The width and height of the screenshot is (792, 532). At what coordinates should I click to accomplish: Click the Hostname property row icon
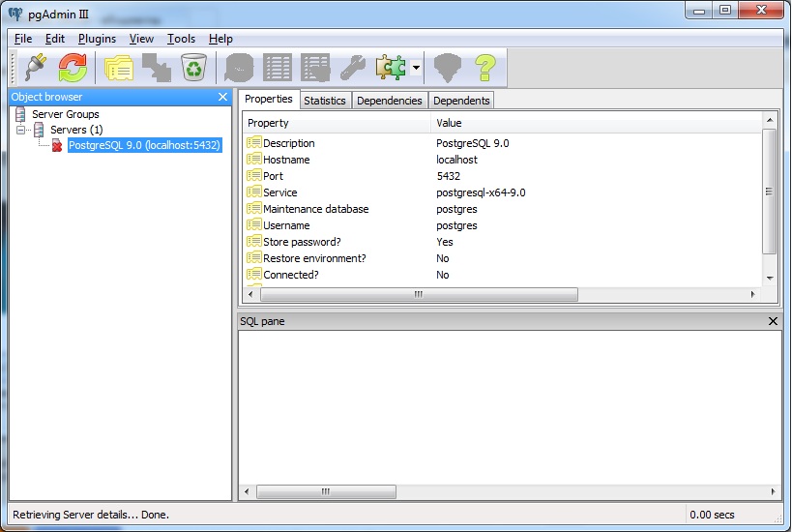pos(254,160)
